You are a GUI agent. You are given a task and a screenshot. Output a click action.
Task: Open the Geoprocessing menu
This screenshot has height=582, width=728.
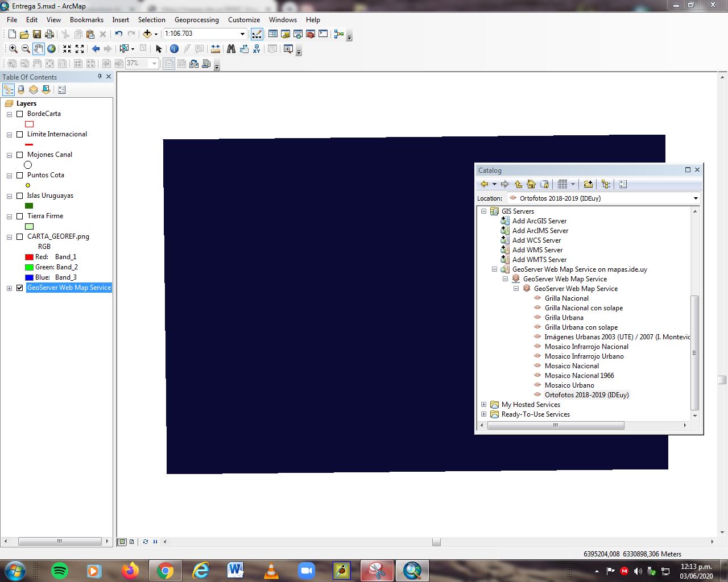point(197,20)
